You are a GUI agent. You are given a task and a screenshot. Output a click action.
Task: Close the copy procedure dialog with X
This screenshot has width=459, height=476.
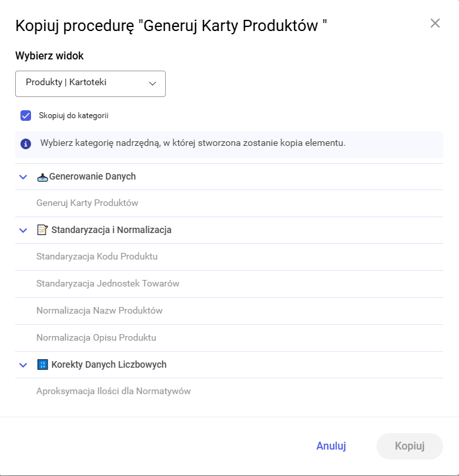[x=435, y=24]
